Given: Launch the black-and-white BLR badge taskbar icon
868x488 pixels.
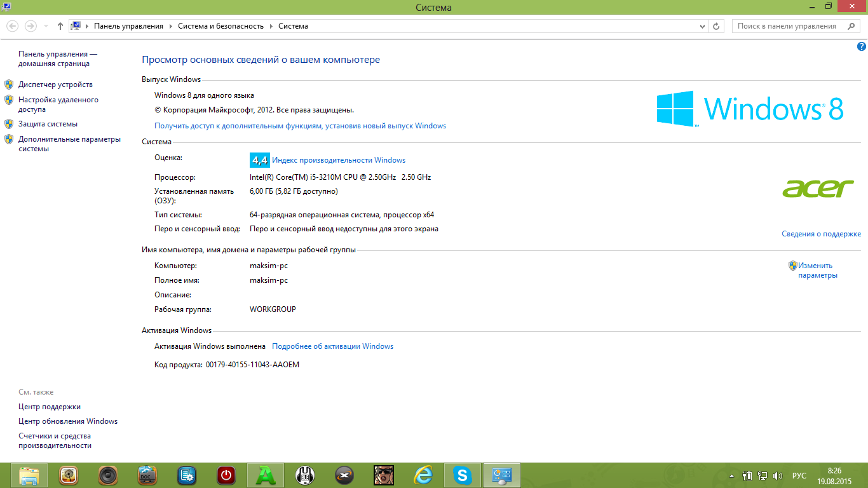Looking at the screenshot, I should point(305,475).
